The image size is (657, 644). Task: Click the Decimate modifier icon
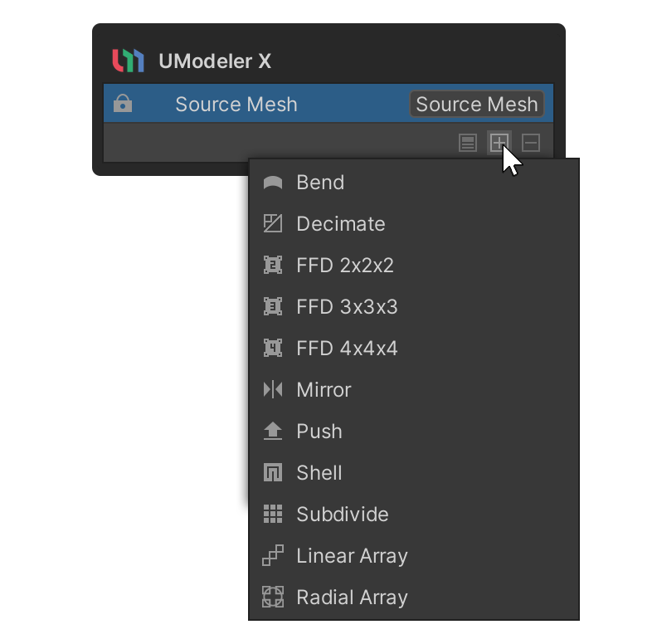point(273,223)
